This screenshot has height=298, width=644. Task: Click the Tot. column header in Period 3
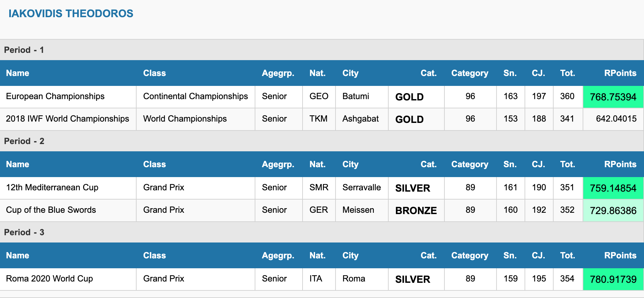point(567,255)
